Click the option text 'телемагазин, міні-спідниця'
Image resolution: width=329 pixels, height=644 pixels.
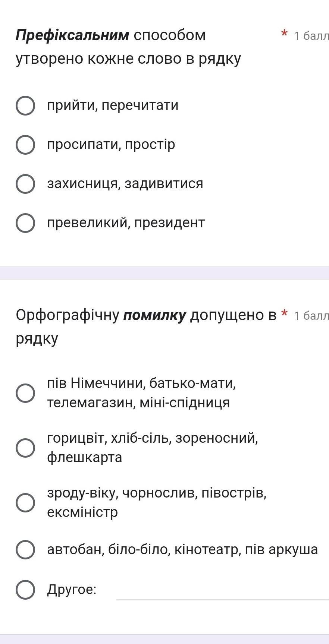pyautogui.click(x=138, y=403)
